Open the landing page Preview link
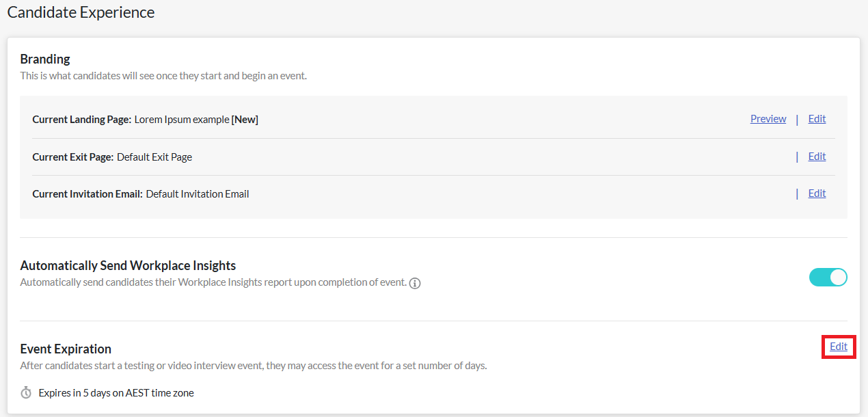Screen dimensions: 868x417 coord(768,119)
